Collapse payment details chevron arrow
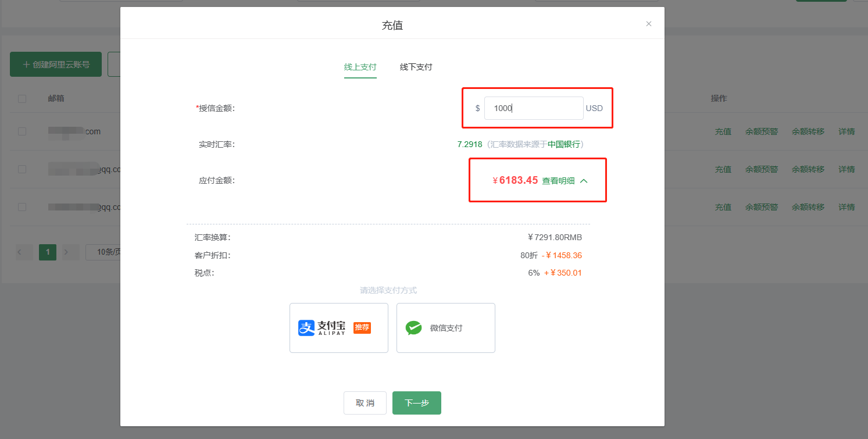This screenshot has width=868, height=439. coord(584,181)
